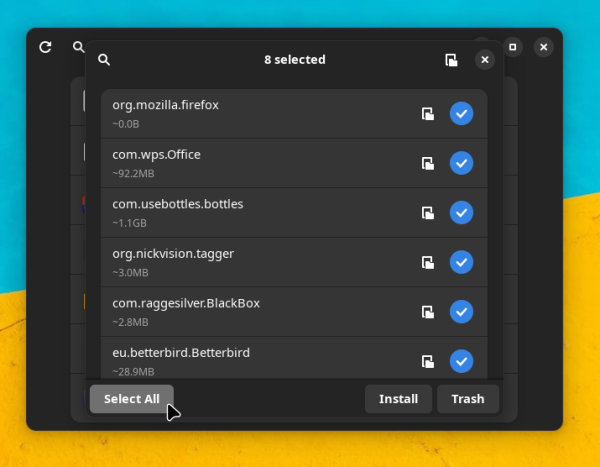
Task: Deselect the com.wps.Office checkbox
Action: point(461,163)
